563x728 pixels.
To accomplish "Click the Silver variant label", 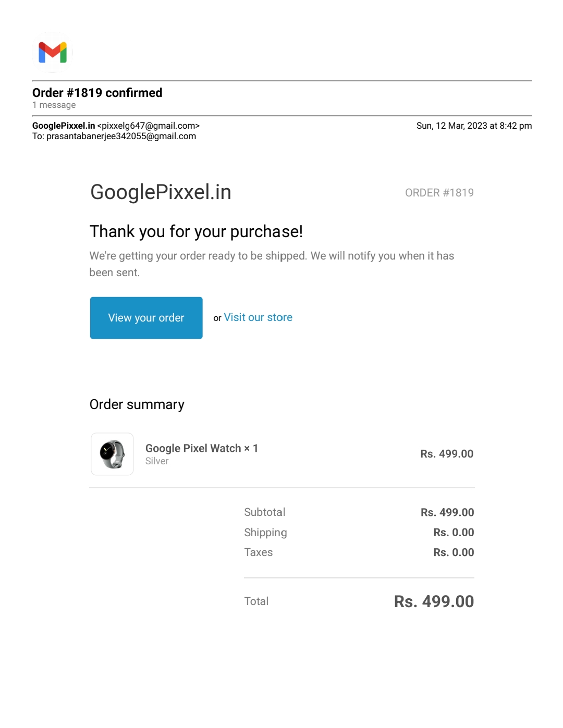I will (157, 461).
